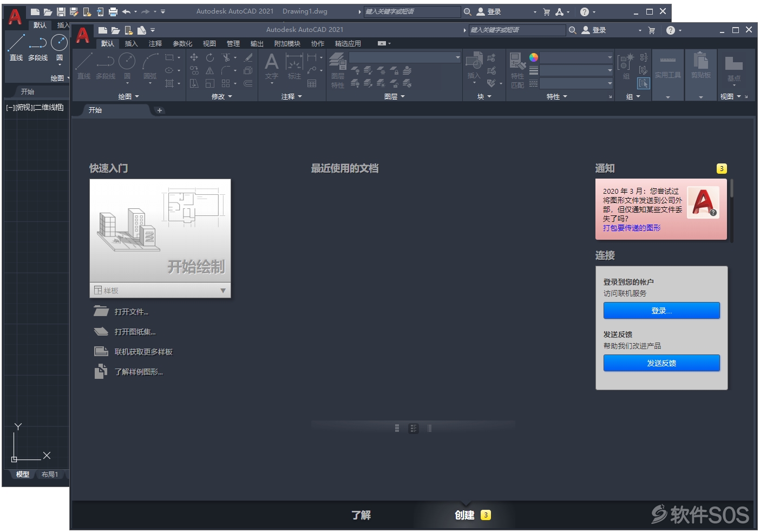
Task: Open the Annotate (注释) ribbon tab
Action: tap(155, 44)
